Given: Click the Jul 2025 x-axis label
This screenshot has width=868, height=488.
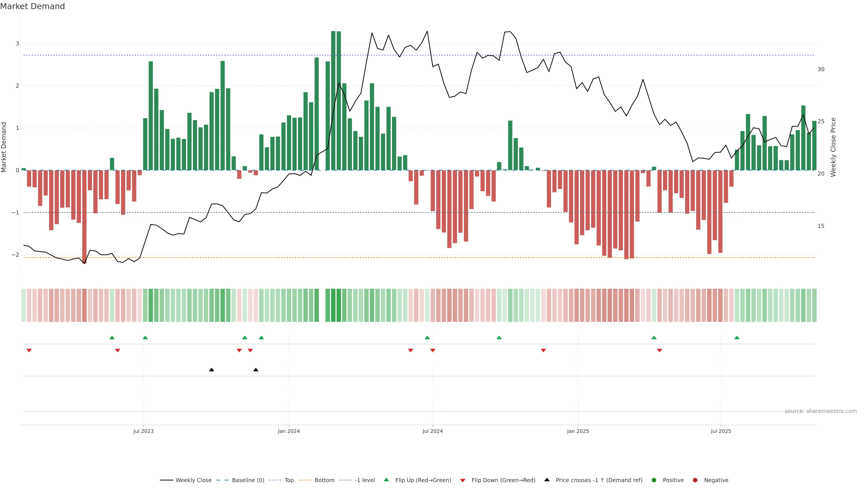Looking at the screenshot, I should click(x=721, y=432).
